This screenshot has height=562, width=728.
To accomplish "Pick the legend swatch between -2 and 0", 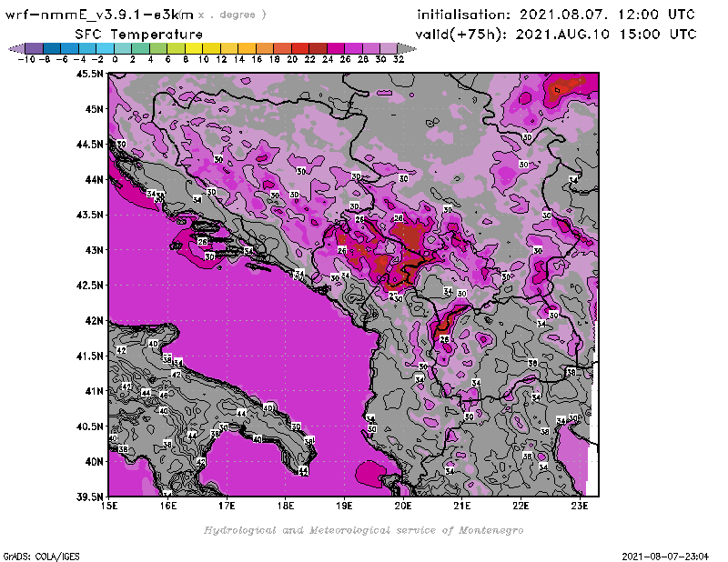I will (x=105, y=48).
